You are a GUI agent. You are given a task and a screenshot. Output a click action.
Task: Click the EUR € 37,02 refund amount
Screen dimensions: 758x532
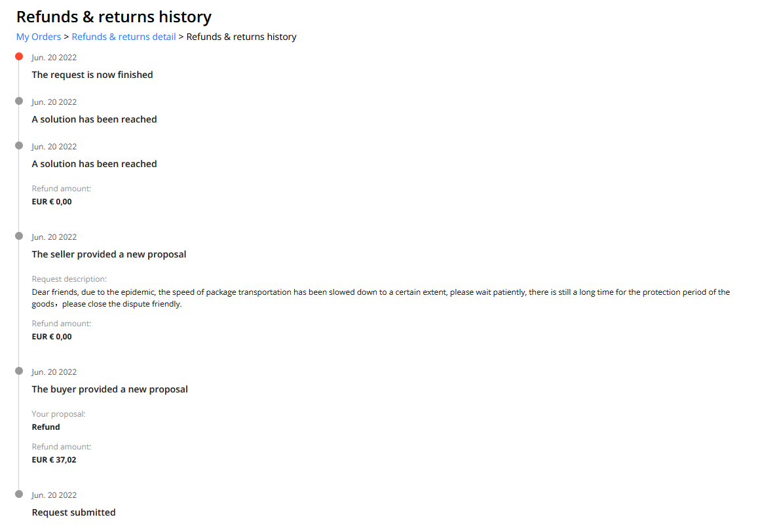(54, 460)
